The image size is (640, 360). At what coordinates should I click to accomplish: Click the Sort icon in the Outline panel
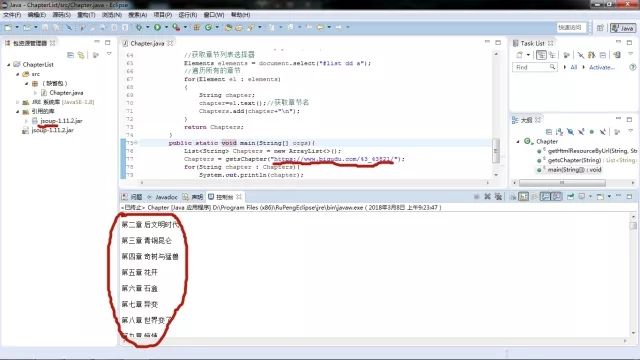[559, 131]
